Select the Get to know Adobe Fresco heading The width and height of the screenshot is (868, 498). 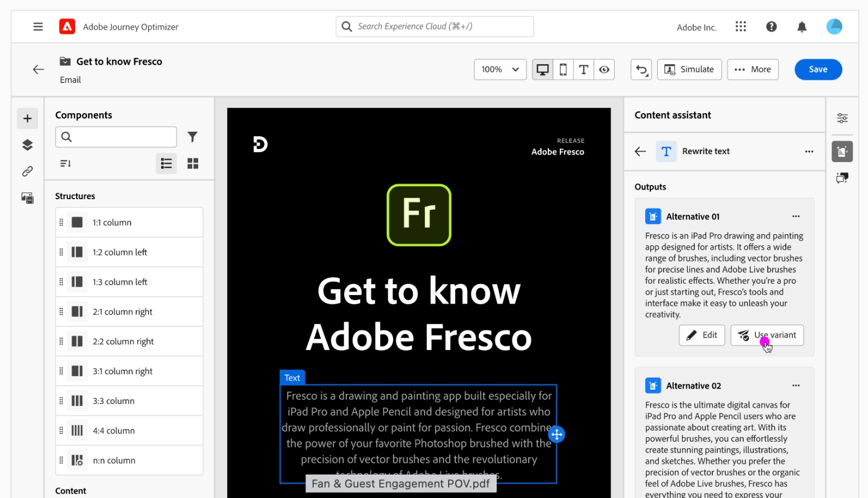click(419, 314)
